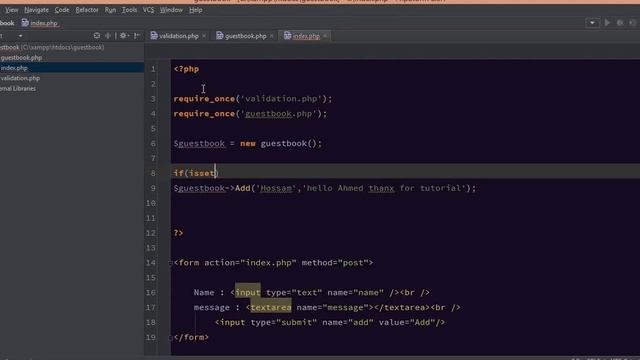
Task: Open the Run menu
Action: 110,10
